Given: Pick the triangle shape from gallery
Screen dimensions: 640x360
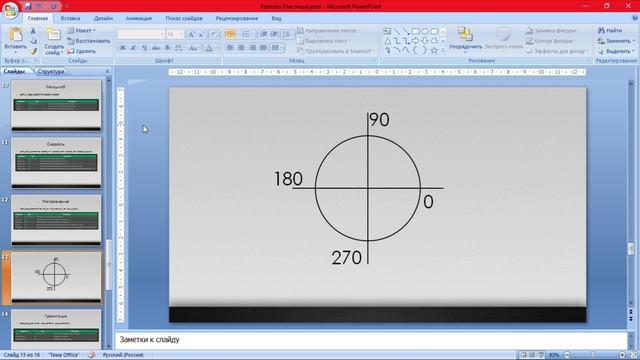Looking at the screenshot, I should (387, 41).
